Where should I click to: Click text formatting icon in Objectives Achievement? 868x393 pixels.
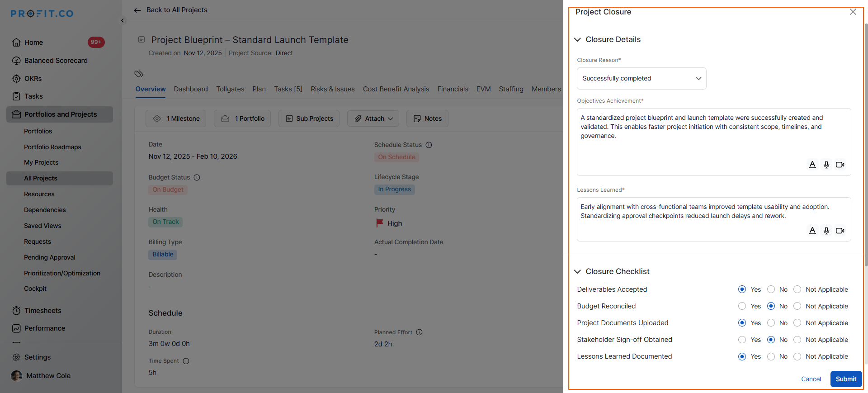(812, 165)
